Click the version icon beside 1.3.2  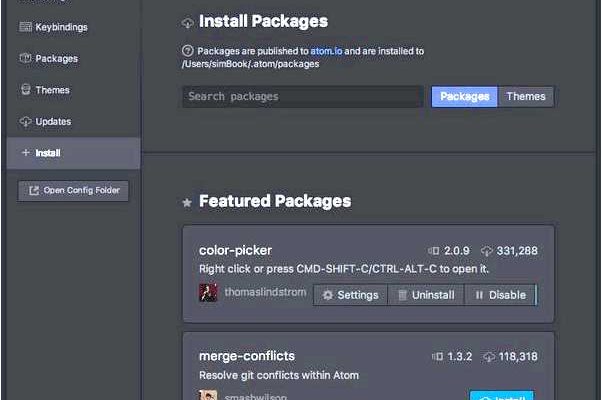(x=437, y=357)
